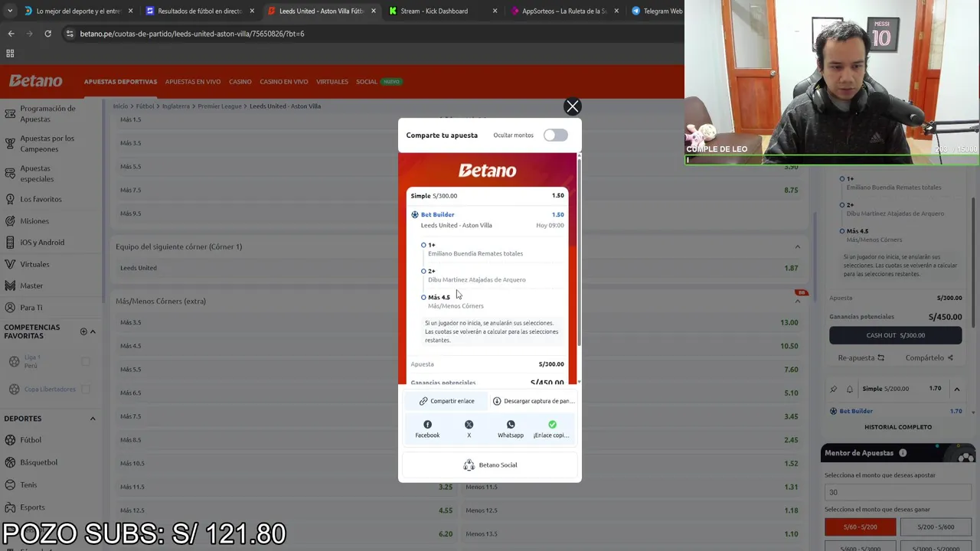The height and width of the screenshot is (551, 980).
Task: Click Re-apuesta on the bet slip
Action: [861, 357]
